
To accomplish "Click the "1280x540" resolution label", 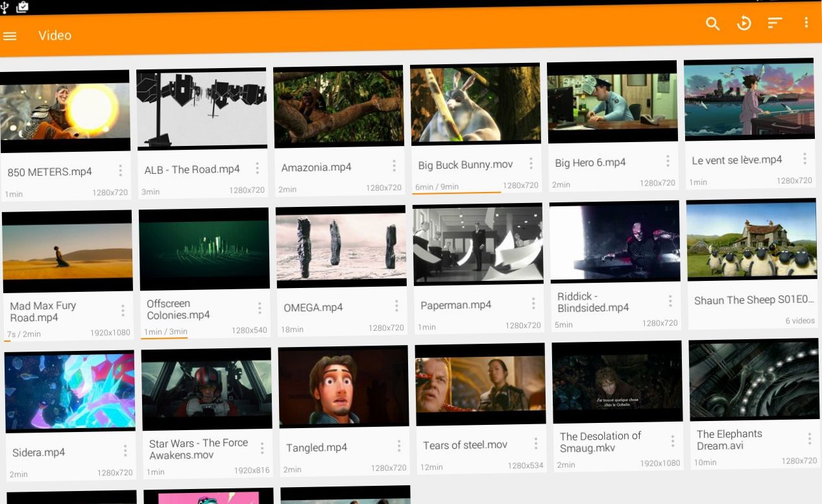I will (249, 330).
